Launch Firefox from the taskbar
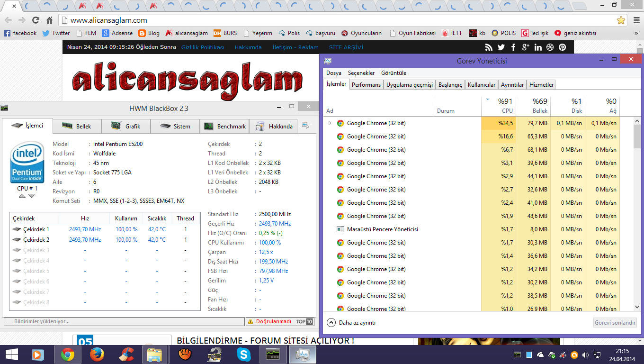Screen dimensions: 644x364 [x=97, y=355]
